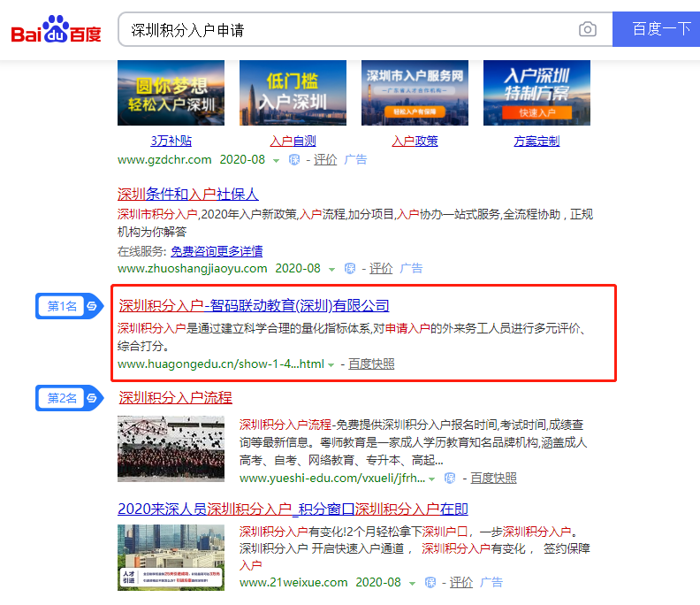The image size is (700, 605).
Task: Expand dropdown arrow next to yueshi-edu.com URL
Action: click(431, 479)
